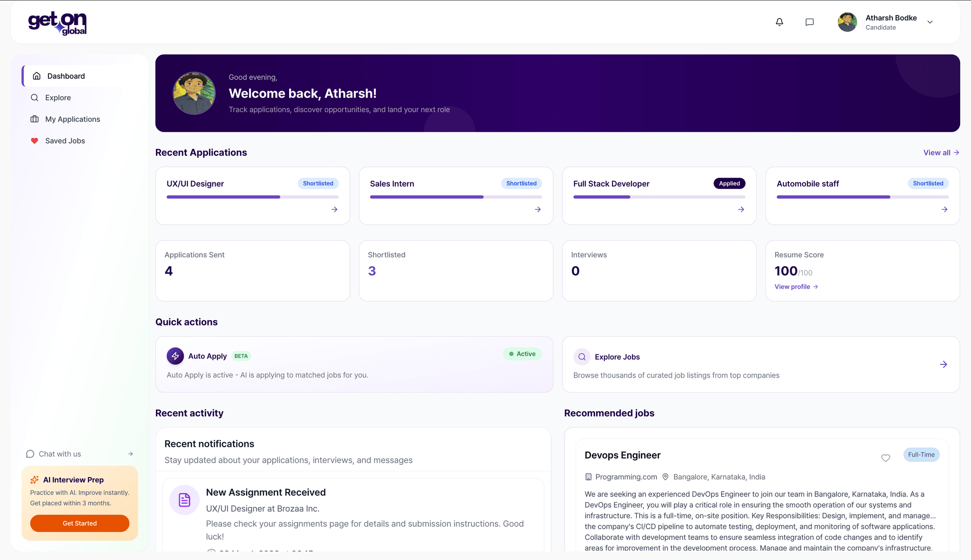Toggle the Auto Apply Active status
Screen dimensions: 971x560
click(x=522, y=354)
